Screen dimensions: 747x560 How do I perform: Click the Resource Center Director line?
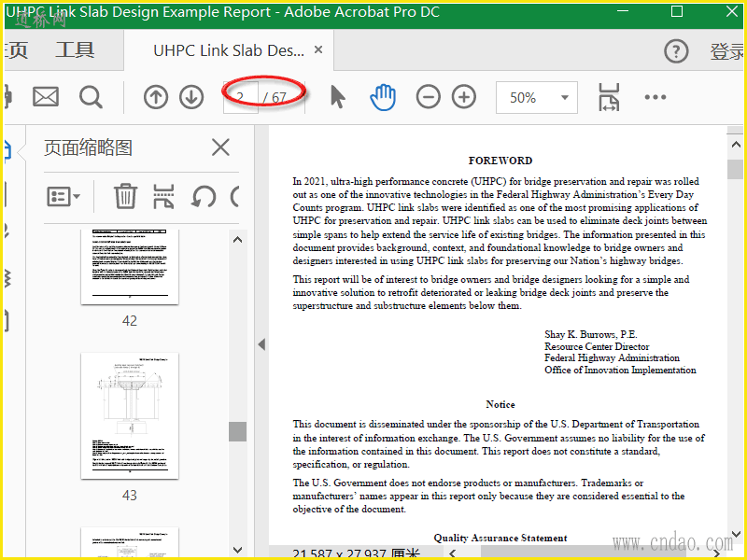[x=597, y=346]
